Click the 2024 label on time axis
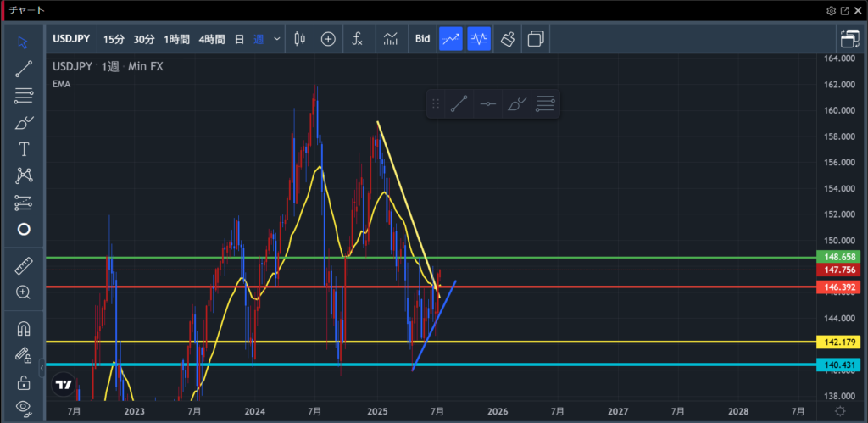868x423 pixels. point(254,411)
